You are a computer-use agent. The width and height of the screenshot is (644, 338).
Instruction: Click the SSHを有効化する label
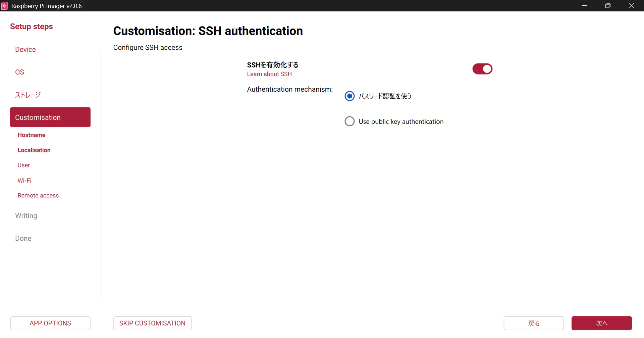tap(273, 65)
